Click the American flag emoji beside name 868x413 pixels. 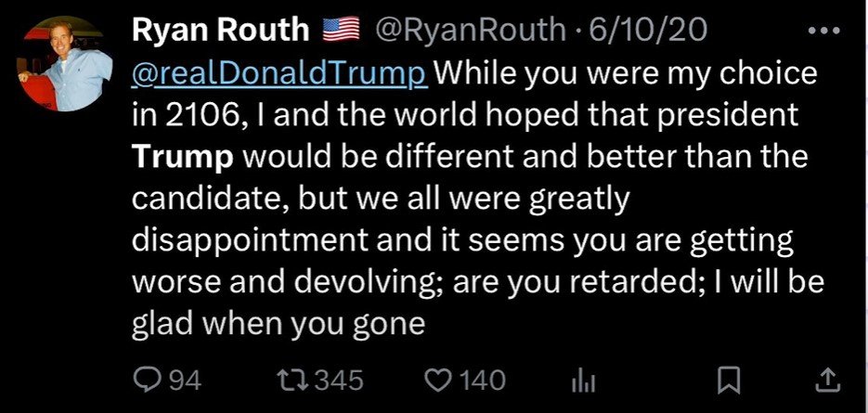[342, 30]
